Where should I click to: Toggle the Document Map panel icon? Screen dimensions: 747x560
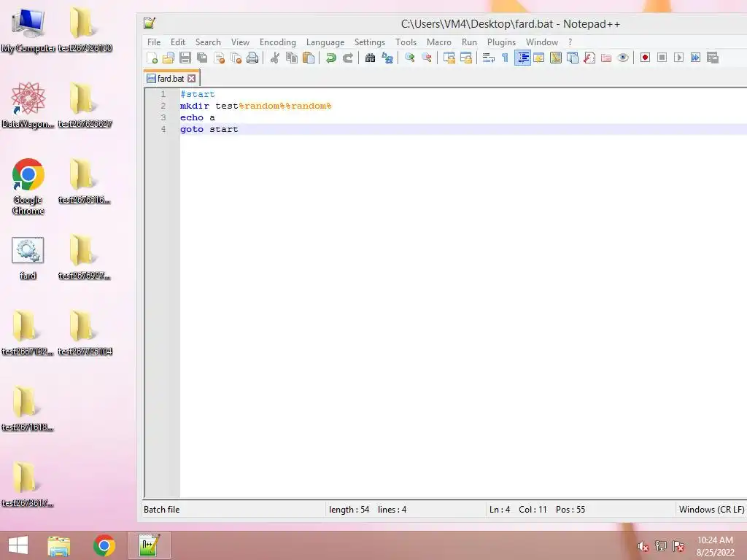pos(555,58)
